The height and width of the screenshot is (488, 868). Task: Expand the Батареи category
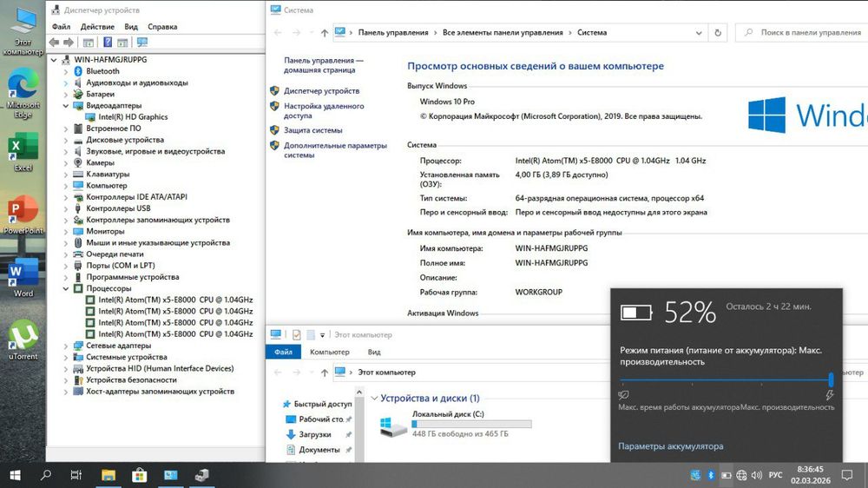click(x=66, y=94)
